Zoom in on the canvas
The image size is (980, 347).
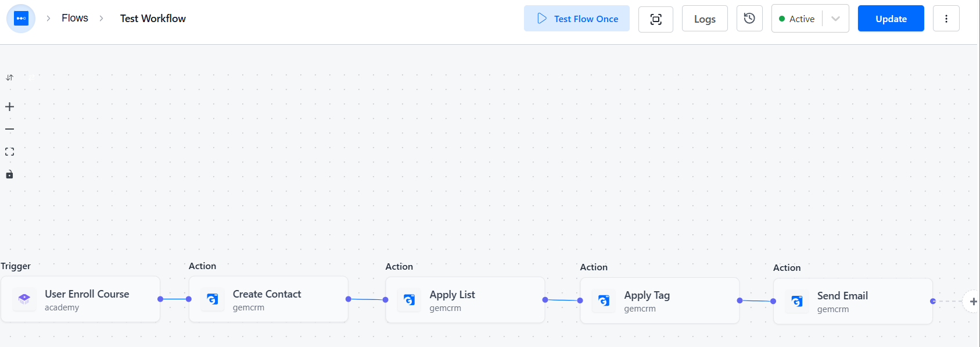point(9,106)
